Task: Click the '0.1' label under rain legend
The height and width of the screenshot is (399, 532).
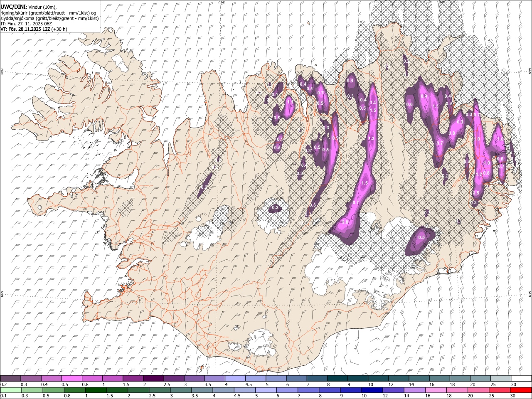Action: pyautogui.click(x=3, y=396)
